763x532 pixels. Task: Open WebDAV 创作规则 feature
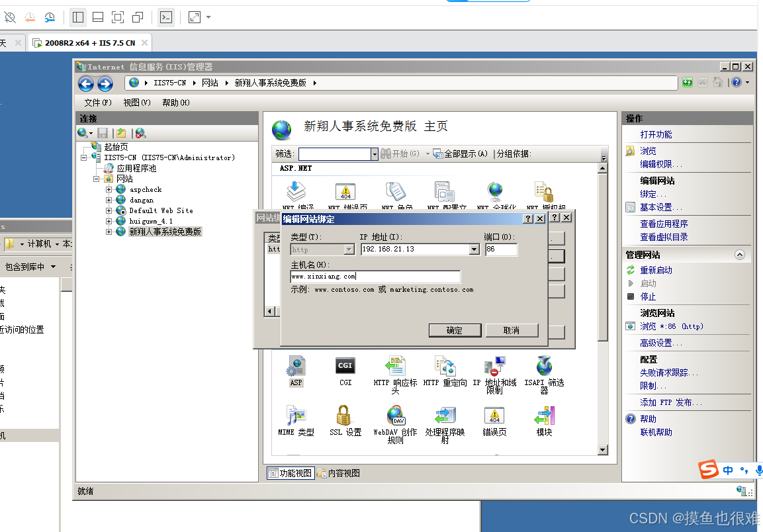(x=395, y=424)
